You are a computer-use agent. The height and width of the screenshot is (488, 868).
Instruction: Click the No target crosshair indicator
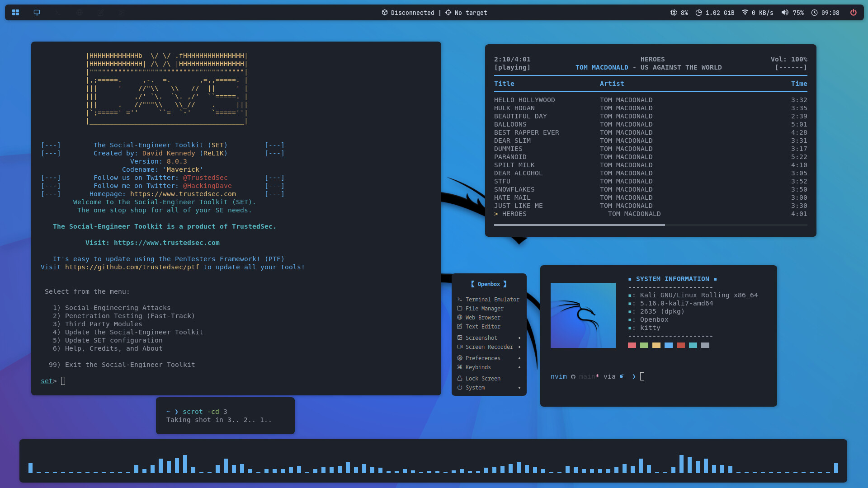click(x=466, y=13)
